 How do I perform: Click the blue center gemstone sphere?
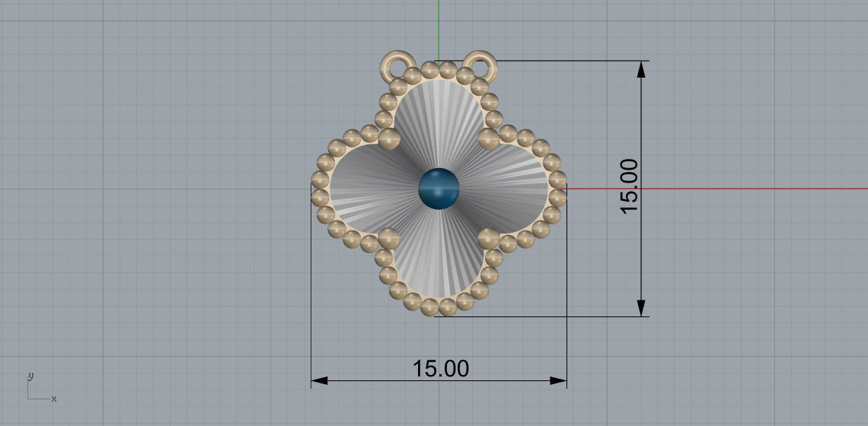point(439,189)
